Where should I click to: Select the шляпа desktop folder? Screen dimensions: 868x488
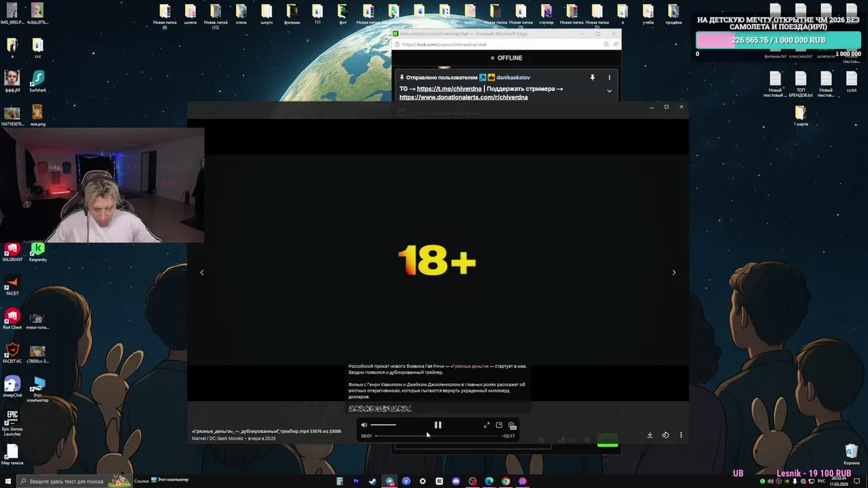click(190, 15)
